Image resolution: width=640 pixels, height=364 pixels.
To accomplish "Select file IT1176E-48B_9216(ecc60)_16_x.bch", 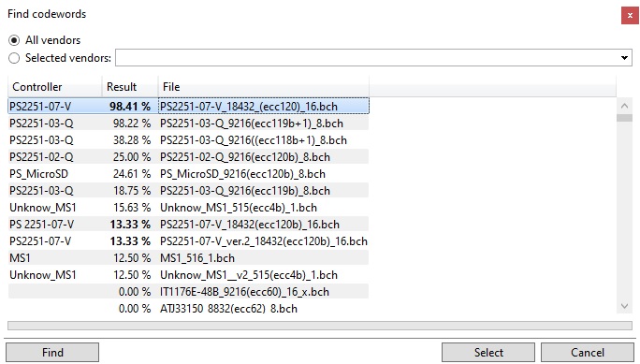I will (244, 292).
